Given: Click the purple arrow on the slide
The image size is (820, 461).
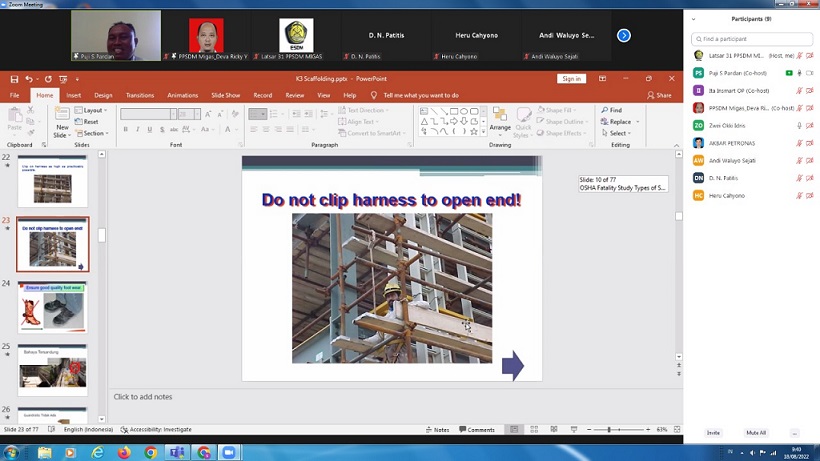Looking at the screenshot, I should coord(512,365).
